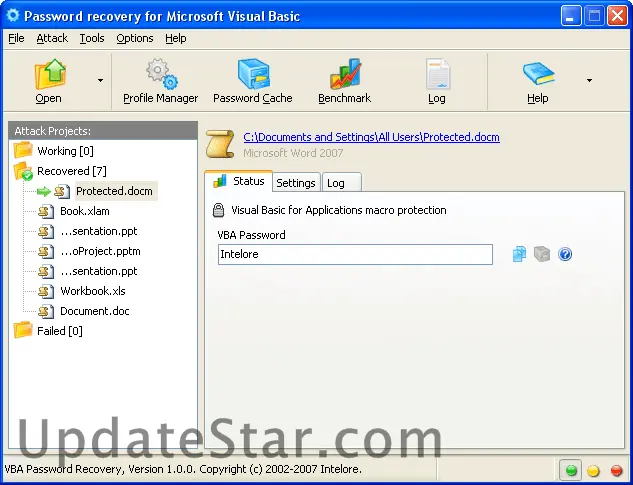Click the yellow status light button
The image size is (633, 485).
[x=593, y=470]
